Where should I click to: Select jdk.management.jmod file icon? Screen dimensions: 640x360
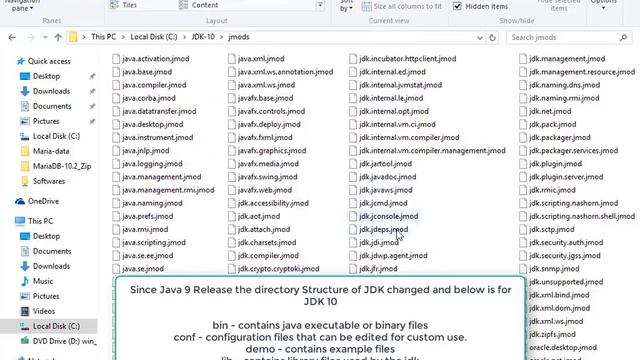523,59
